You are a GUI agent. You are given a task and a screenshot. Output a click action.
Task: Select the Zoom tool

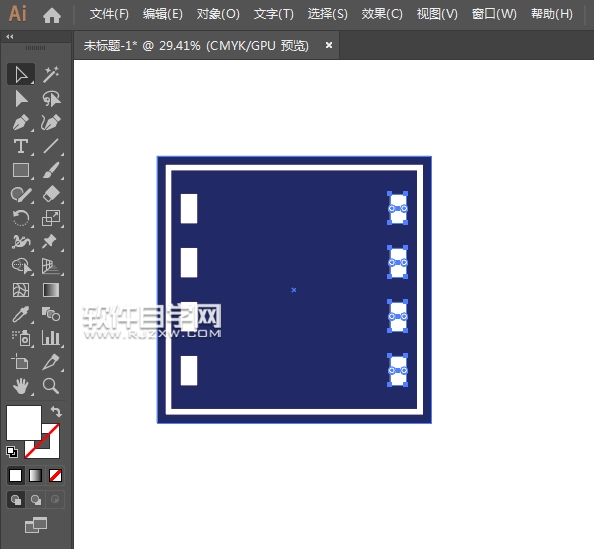tap(51, 386)
